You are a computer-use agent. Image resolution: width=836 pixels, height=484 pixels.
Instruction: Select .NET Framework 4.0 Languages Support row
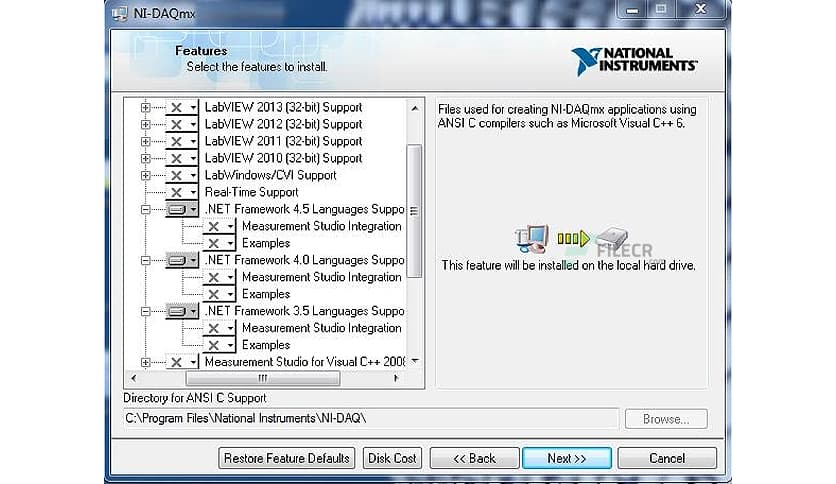[304, 260]
